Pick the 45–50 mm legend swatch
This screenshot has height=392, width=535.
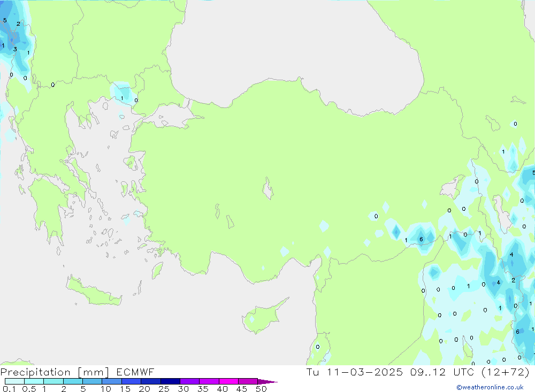(248, 381)
